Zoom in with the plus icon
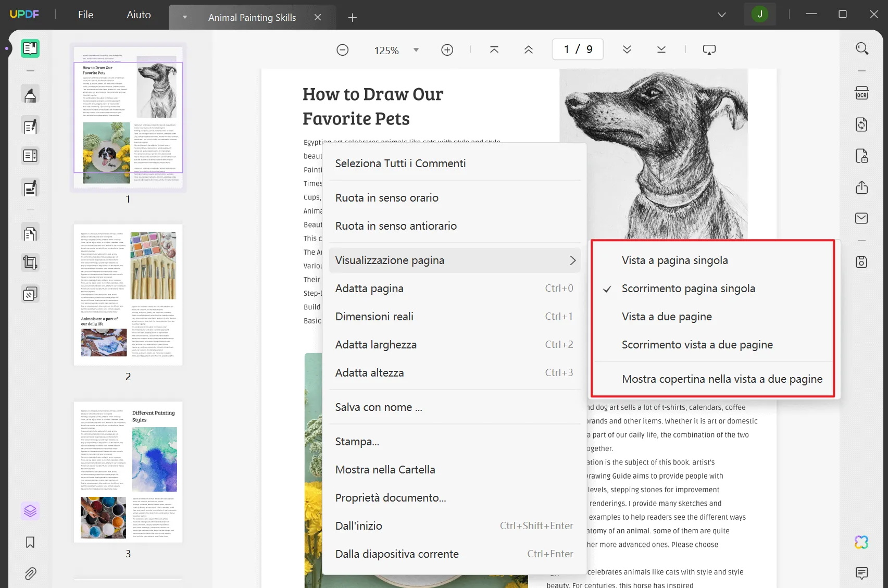Image resolution: width=888 pixels, height=588 pixels. pos(447,50)
